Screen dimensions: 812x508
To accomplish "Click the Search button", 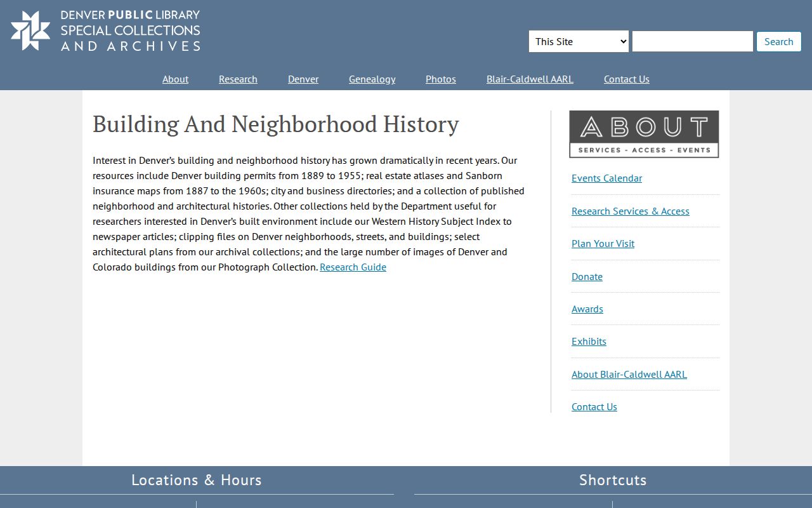I will [x=779, y=41].
